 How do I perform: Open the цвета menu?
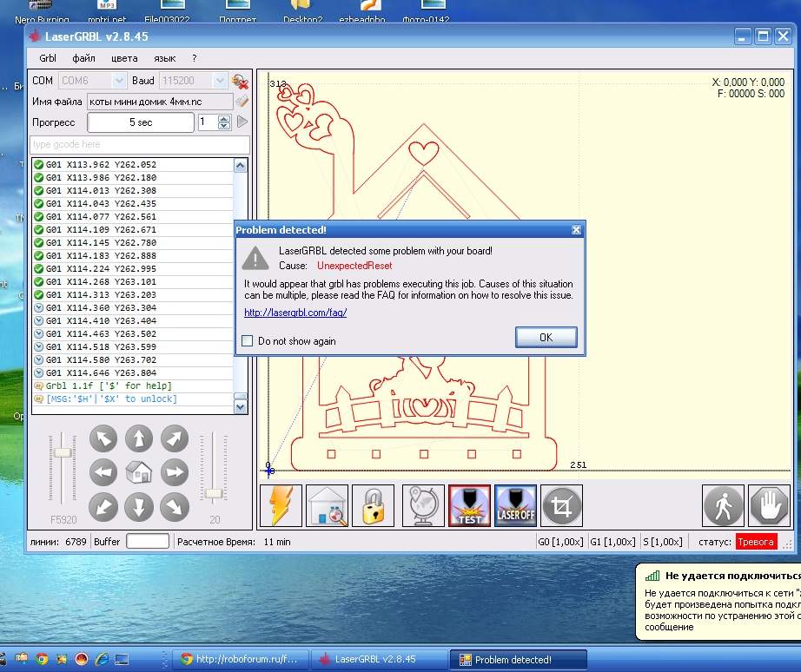click(124, 58)
